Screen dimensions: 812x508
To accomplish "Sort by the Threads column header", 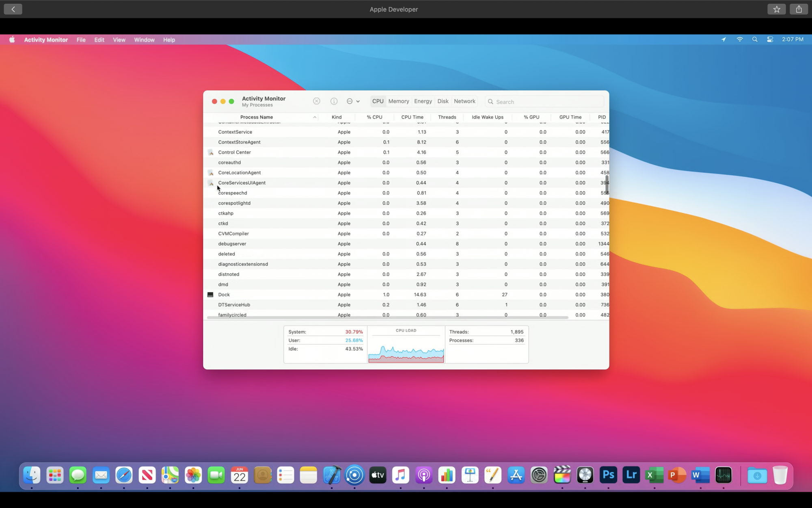I will coord(447,117).
